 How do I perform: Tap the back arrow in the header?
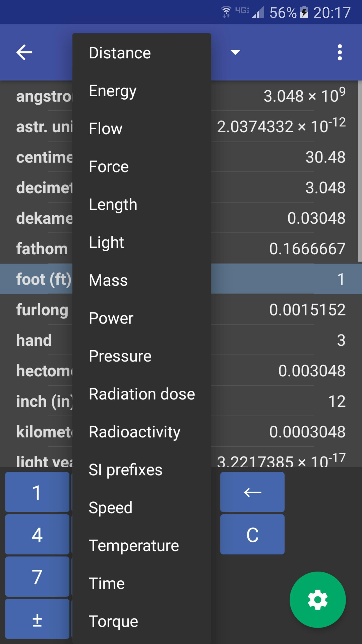coord(24,52)
